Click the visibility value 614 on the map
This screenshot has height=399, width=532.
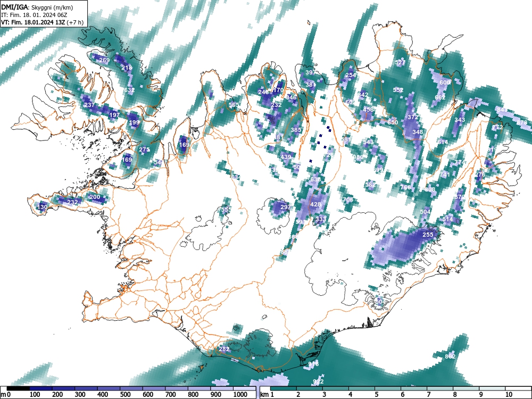click(443, 142)
